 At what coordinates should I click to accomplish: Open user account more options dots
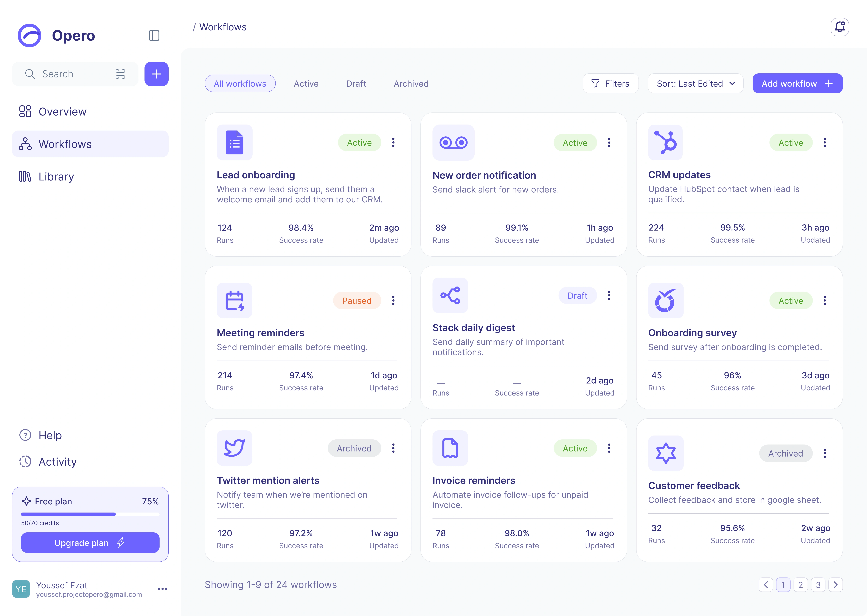pos(162,589)
